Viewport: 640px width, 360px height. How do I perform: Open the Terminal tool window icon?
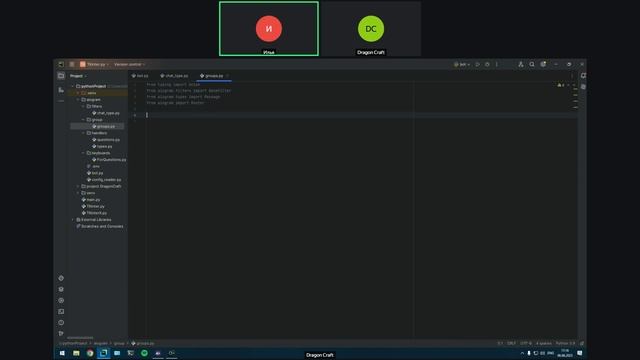tap(61, 311)
